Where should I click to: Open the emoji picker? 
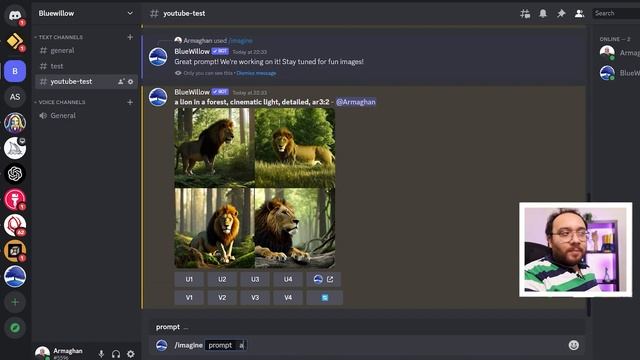[573, 345]
